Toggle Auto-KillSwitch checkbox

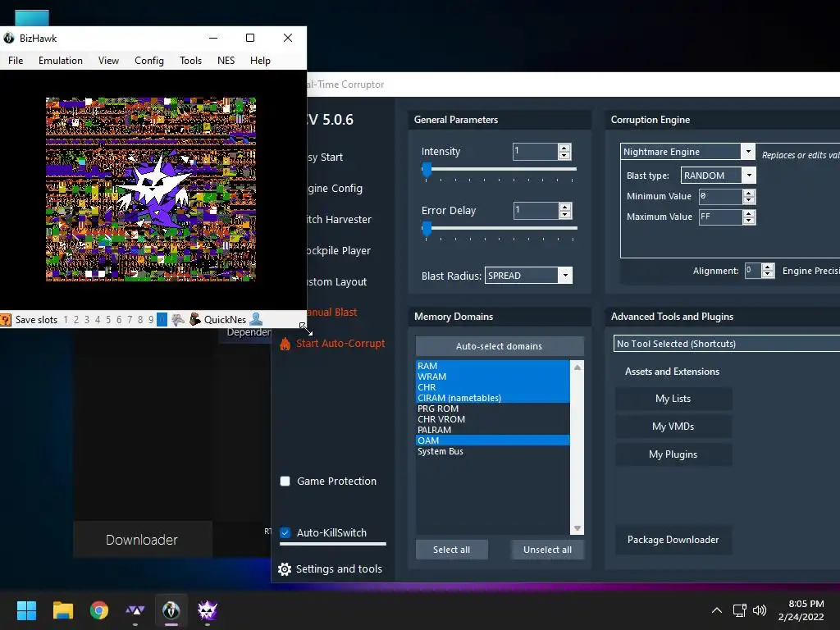[285, 532]
